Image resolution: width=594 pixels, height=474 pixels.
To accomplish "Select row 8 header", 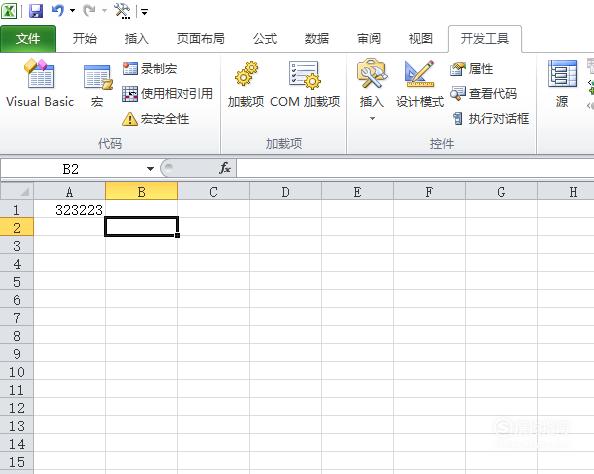I will [17, 335].
